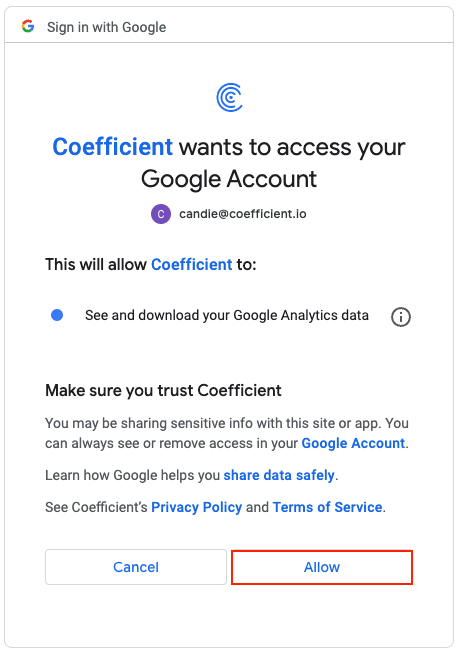The width and height of the screenshot is (458, 653).
Task: Click the Coefficient link in the main heading
Action: click(112, 147)
